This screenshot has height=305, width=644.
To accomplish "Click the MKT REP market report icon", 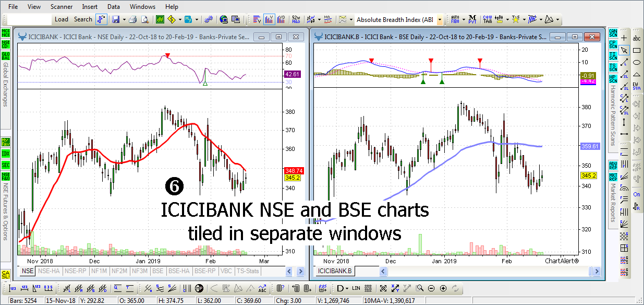I will [613, 177].
